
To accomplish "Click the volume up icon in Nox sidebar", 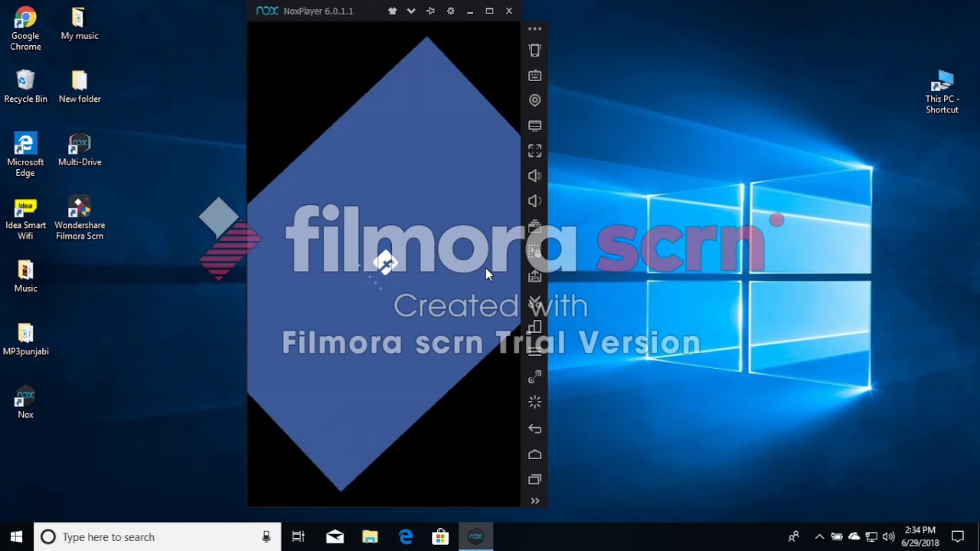I will 534,176.
